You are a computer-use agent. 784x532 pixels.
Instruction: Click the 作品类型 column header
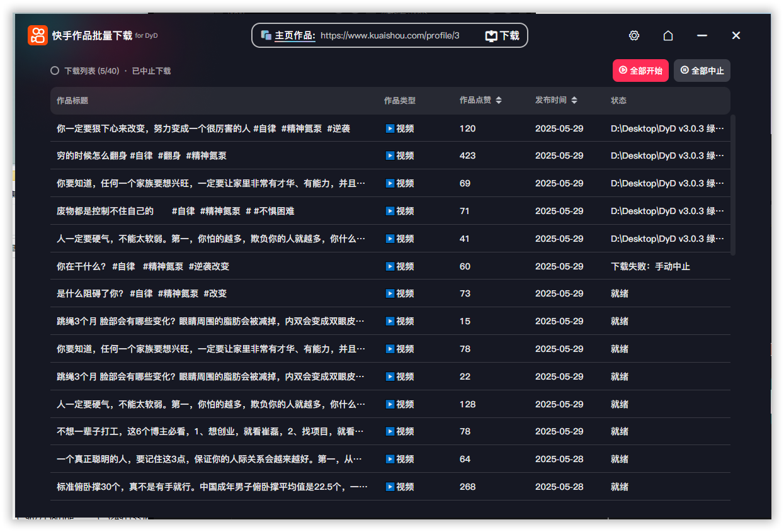[x=400, y=101]
